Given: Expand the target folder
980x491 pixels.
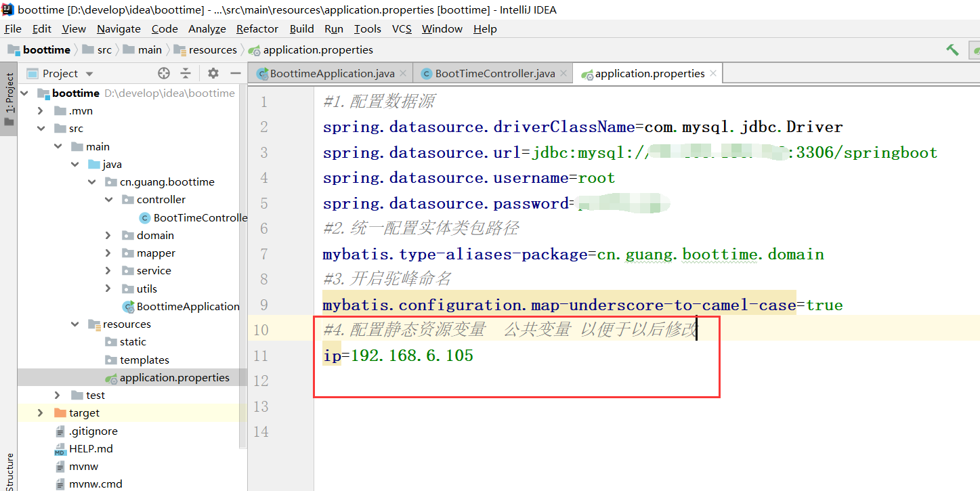Looking at the screenshot, I should (x=41, y=412).
